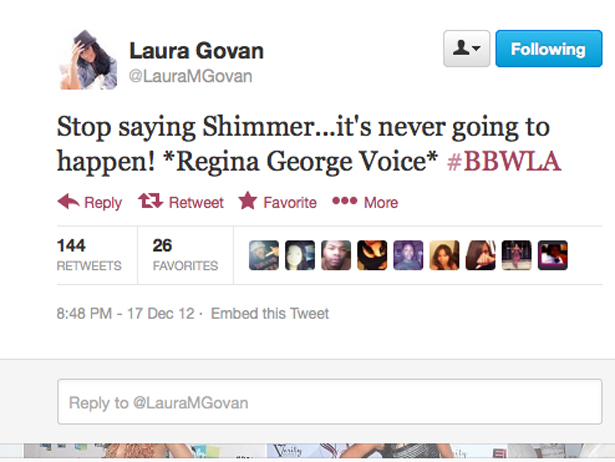Screen dimensions: 615x462
Task: Click the Laura Govan name link
Action: point(197,51)
